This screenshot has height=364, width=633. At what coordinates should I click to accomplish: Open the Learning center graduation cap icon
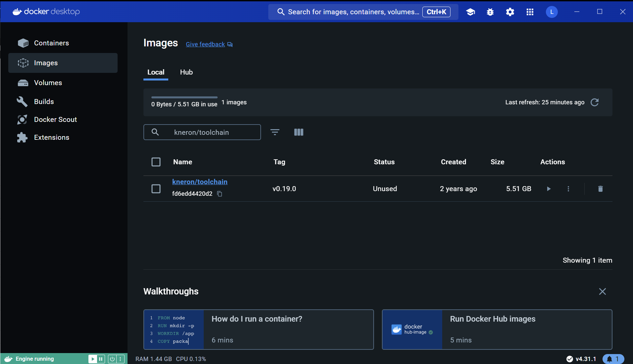pyautogui.click(x=470, y=12)
